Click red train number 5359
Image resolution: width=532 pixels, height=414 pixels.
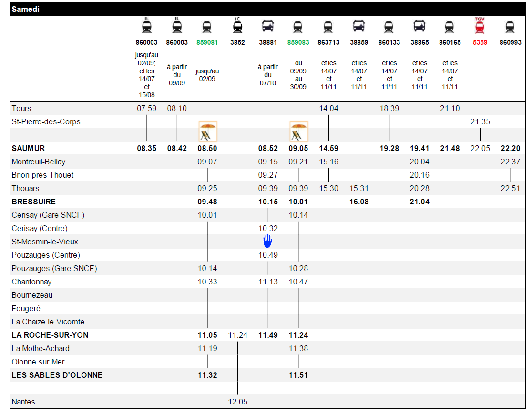click(480, 42)
